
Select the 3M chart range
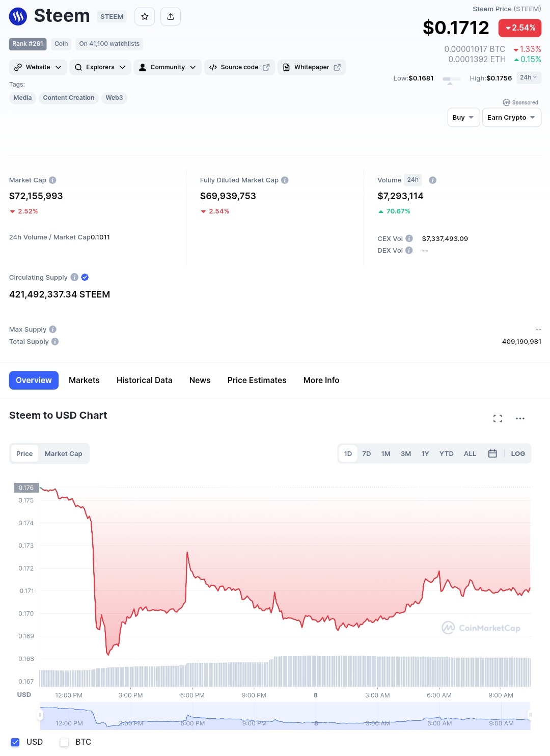[406, 454]
